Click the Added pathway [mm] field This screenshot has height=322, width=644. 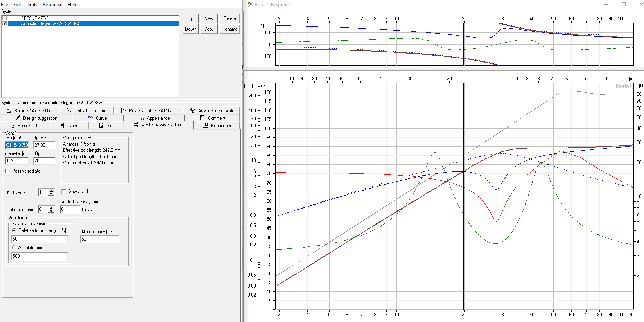click(x=70, y=209)
